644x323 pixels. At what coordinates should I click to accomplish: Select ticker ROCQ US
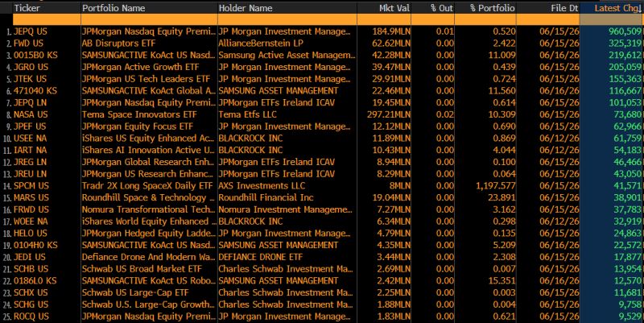[x=31, y=317]
